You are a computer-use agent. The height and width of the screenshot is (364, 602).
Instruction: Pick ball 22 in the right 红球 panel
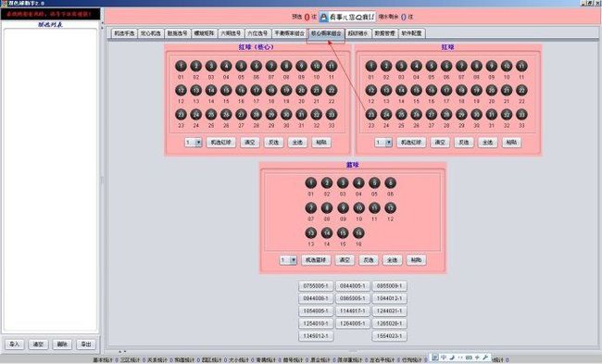pos(521,90)
